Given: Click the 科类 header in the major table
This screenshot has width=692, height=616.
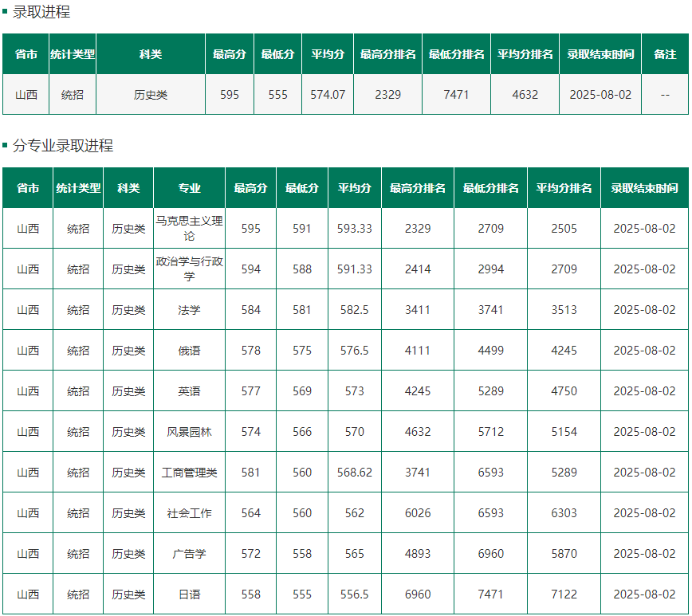Looking at the screenshot, I should 128,188.
